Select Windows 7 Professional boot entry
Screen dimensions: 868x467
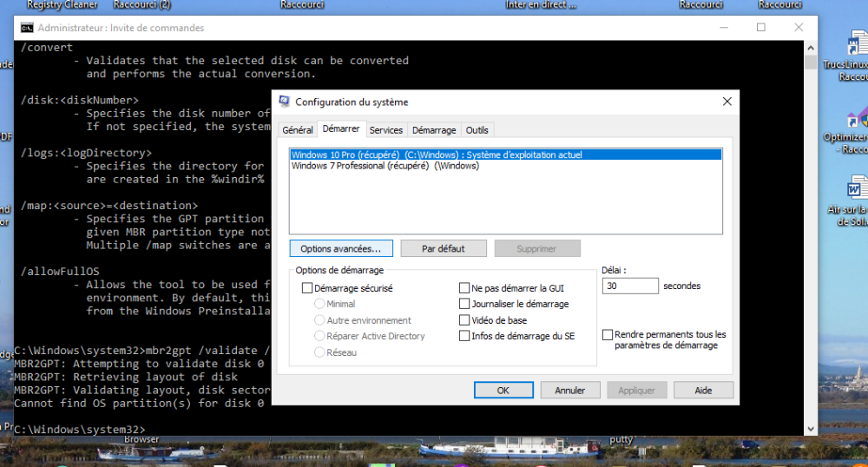pos(506,166)
